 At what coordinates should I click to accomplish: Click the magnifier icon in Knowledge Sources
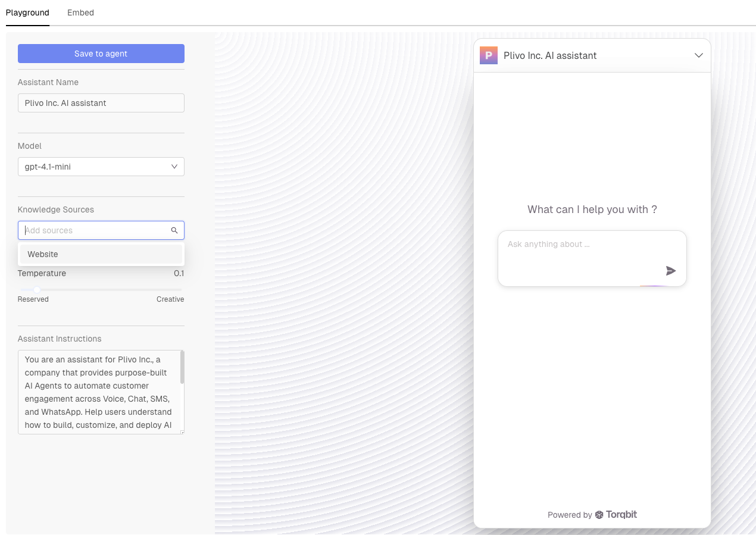pos(174,230)
